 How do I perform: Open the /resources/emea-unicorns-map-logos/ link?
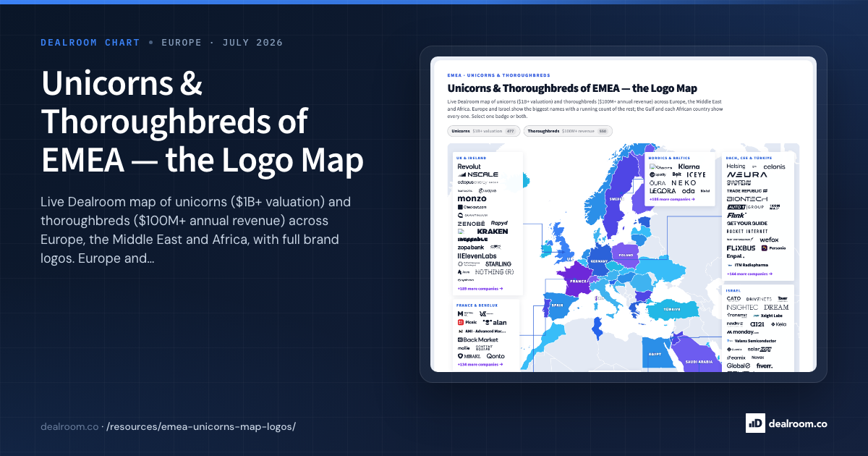tap(201, 426)
